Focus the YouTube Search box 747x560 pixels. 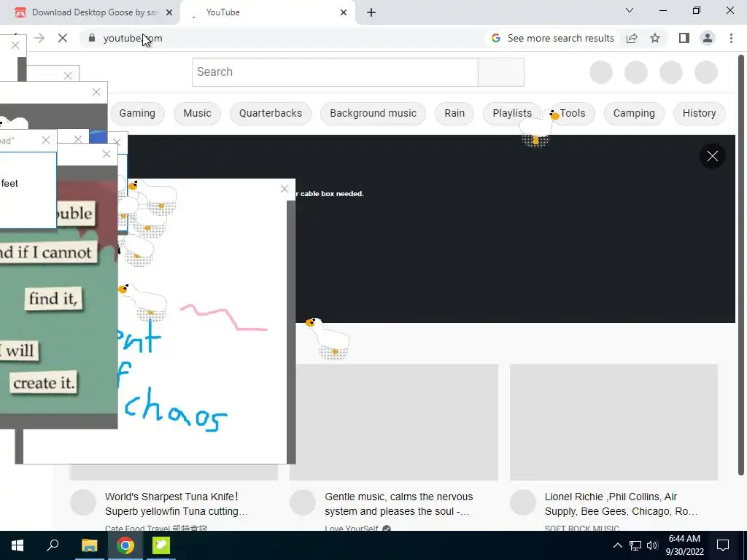(335, 72)
